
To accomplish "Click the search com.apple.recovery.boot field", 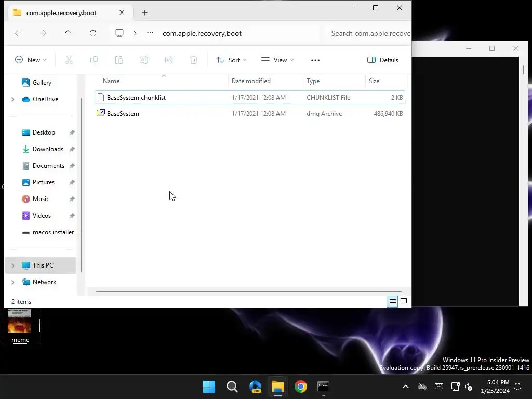I will [368, 33].
